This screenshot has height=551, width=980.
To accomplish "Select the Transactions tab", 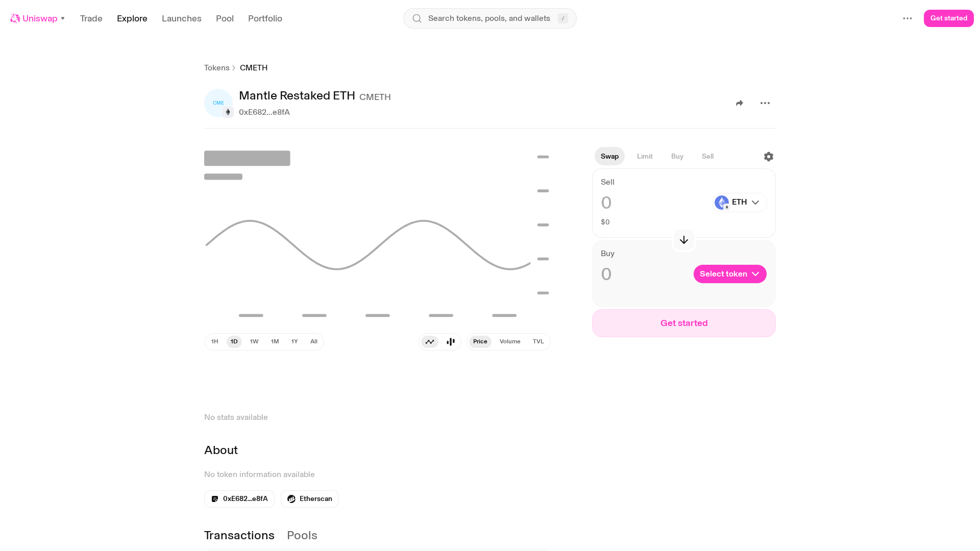I will click(x=239, y=535).
